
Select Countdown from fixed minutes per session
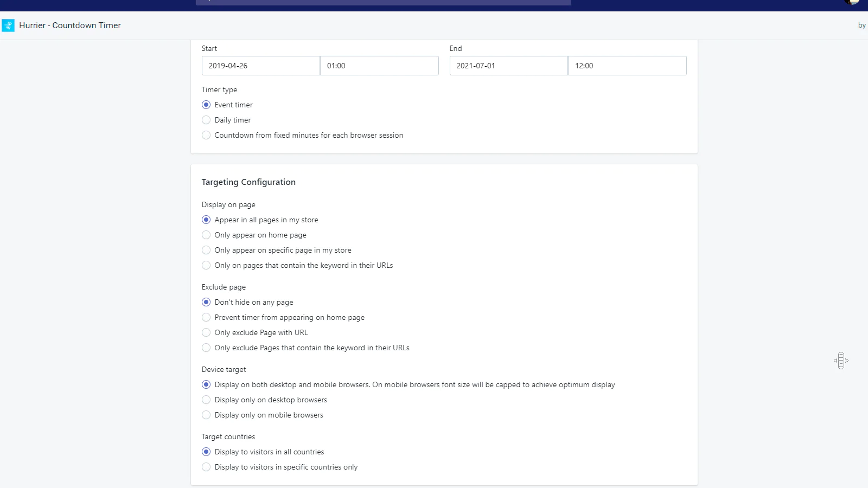tap(206, 135)
